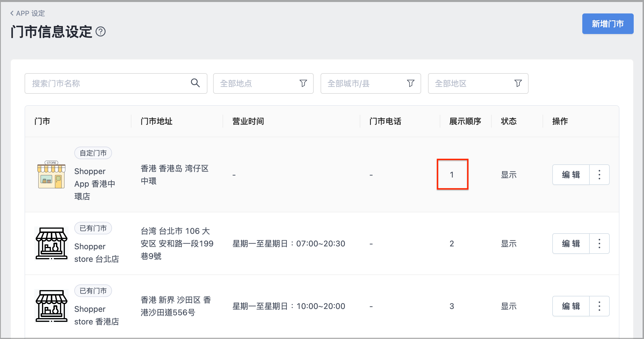Click the help question mark icon beside title
The image size is (644, 339).
click(x=101, y=31)
